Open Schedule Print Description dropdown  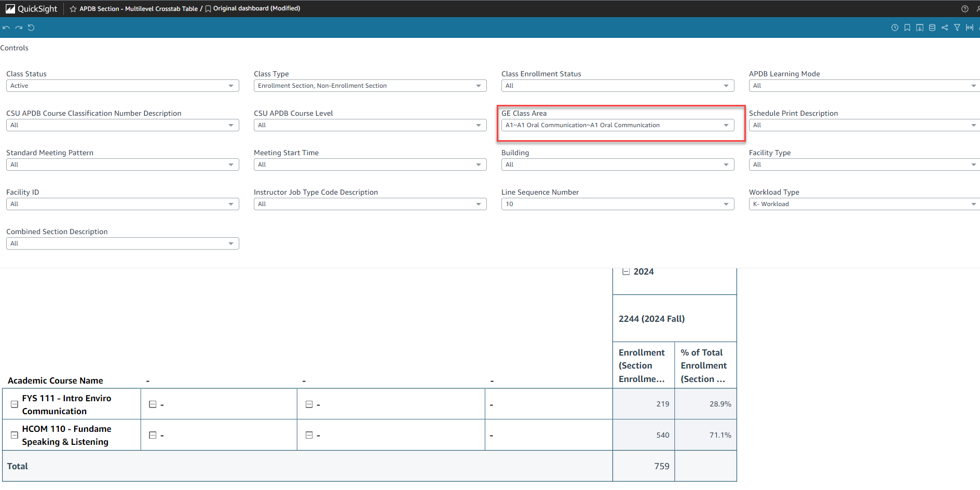point(864,125)
